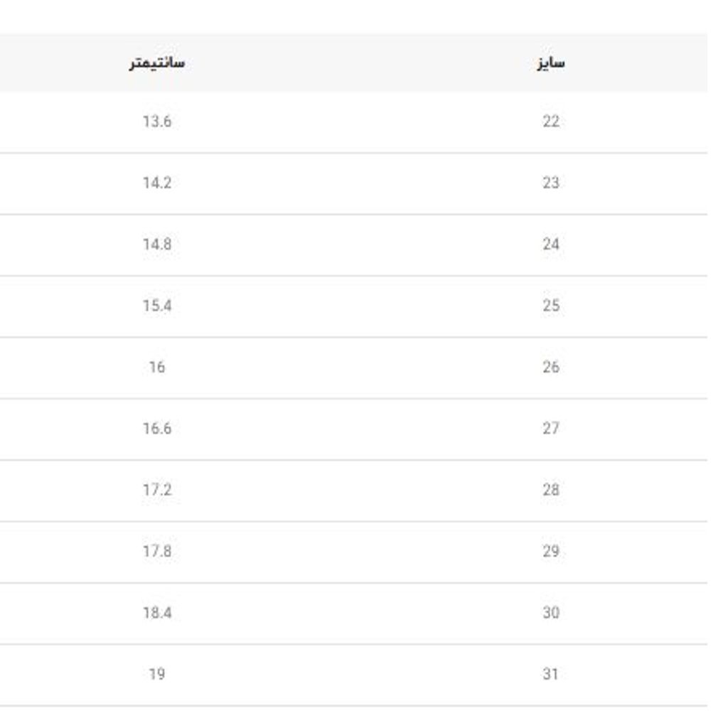Click the 17.2 centimeter value
Screen dimensions: 728x728
(x=156, y=490)
